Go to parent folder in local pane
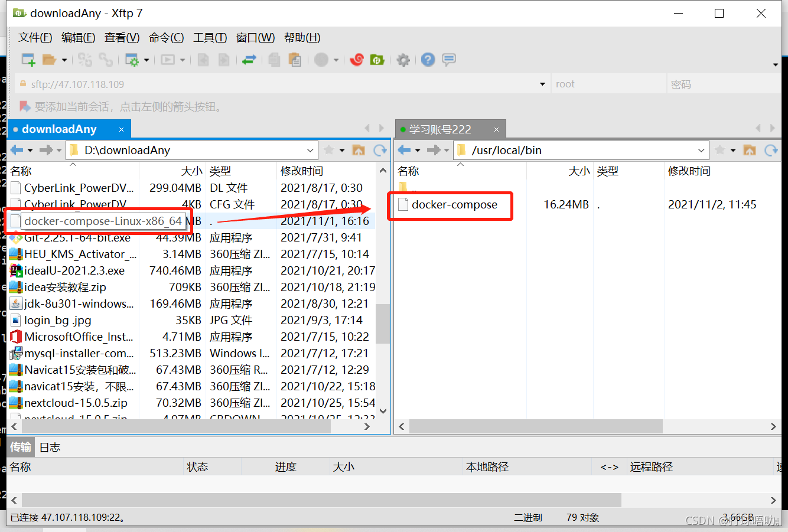 [359, 150]
